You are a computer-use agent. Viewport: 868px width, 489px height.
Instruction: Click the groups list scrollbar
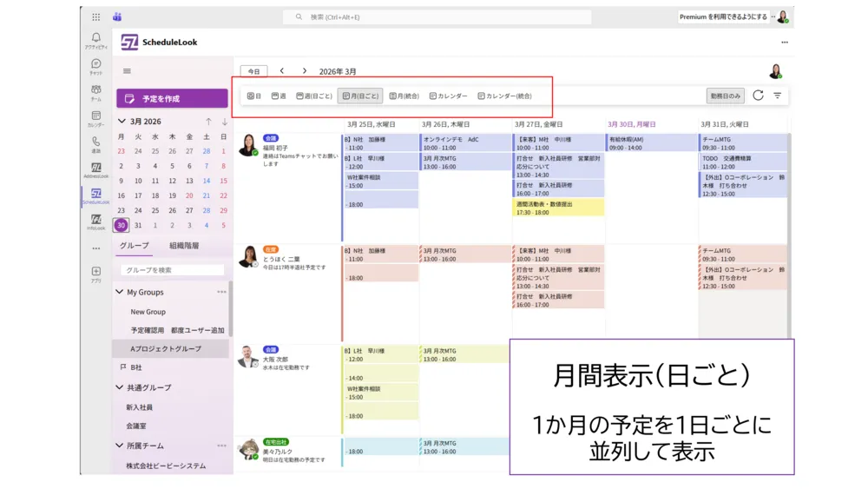[x=231, y=308]
